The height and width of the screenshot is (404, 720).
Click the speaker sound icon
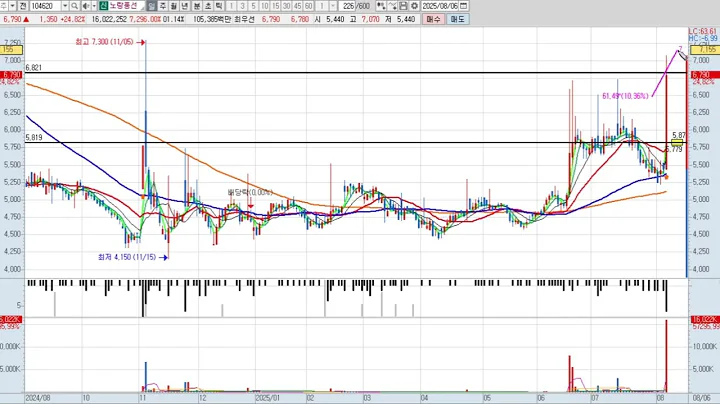click(85, 6)
